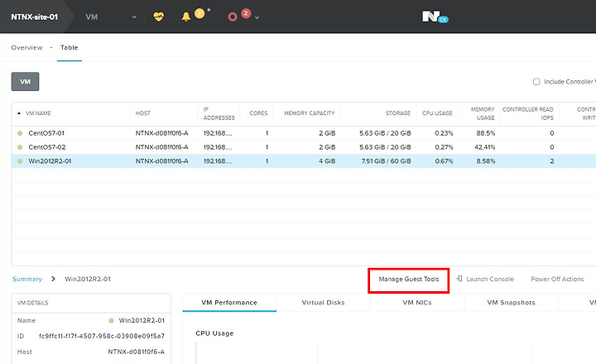Open the VM Snapshots tab
This screenshot has height=364, width=596.
pos(511,303)
